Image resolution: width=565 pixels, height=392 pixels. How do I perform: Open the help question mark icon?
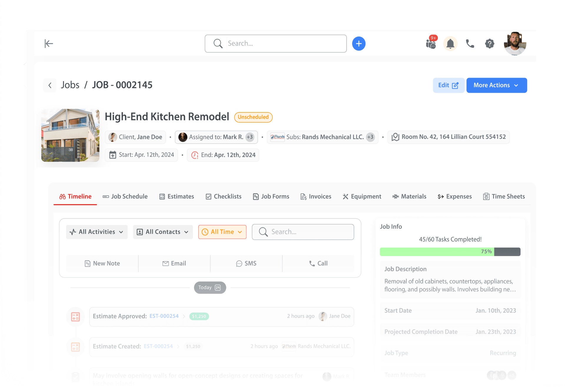[489, 44]
